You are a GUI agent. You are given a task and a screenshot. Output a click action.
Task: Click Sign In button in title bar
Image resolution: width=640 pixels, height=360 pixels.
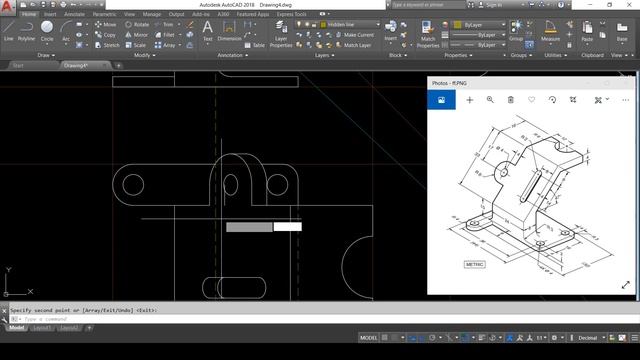pos(491,5)
